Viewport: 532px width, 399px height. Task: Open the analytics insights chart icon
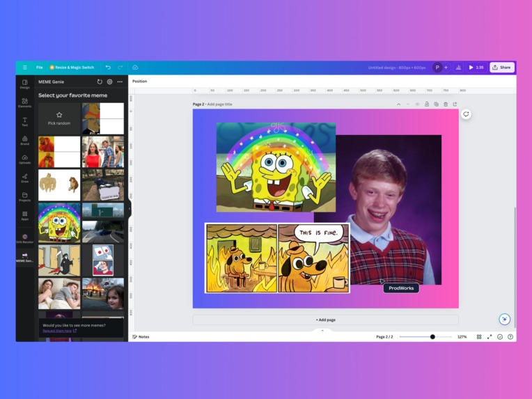point(458,68)
